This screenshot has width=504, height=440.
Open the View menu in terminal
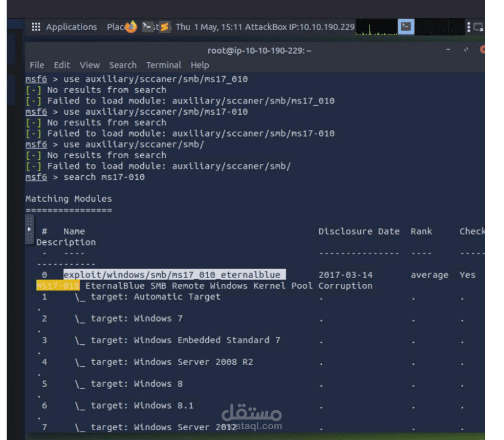tap(90, 65)
